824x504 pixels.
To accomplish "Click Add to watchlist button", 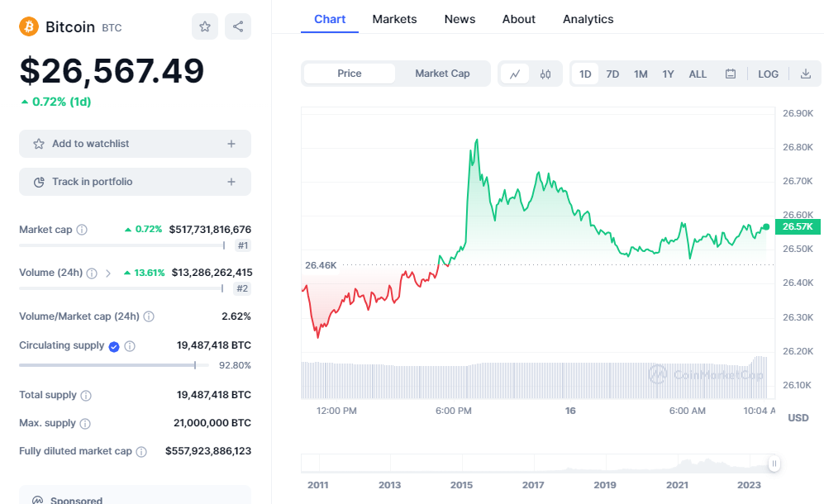I will [x=135, y=144].
